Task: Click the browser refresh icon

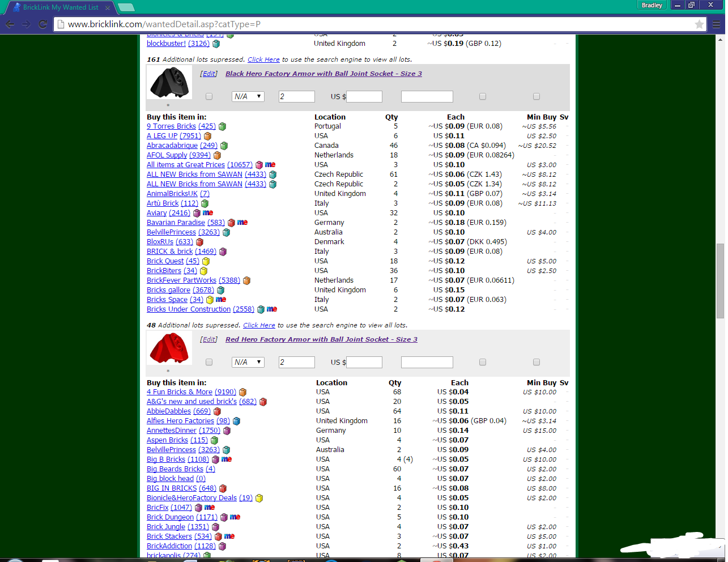Action: (x=43, y=24)
